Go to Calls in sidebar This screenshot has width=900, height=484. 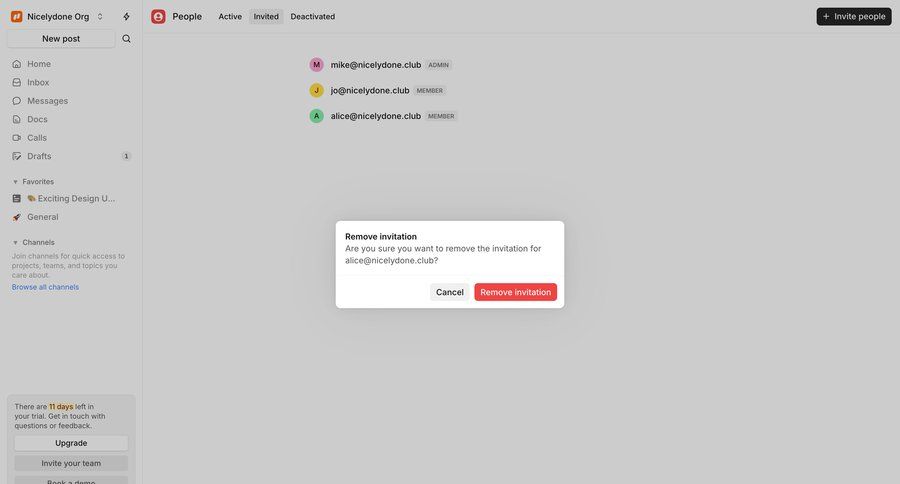[37, 138]
